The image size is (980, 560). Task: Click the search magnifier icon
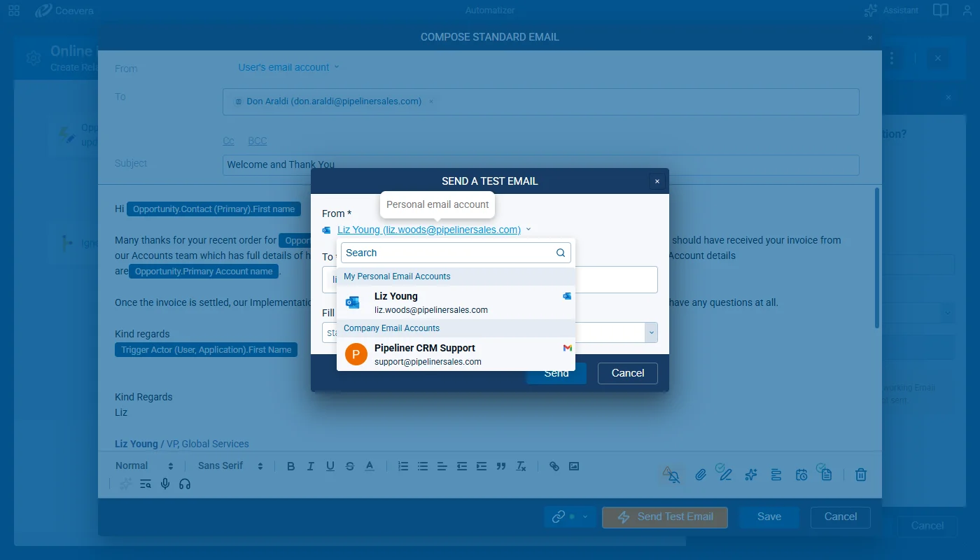pos(561,253)
